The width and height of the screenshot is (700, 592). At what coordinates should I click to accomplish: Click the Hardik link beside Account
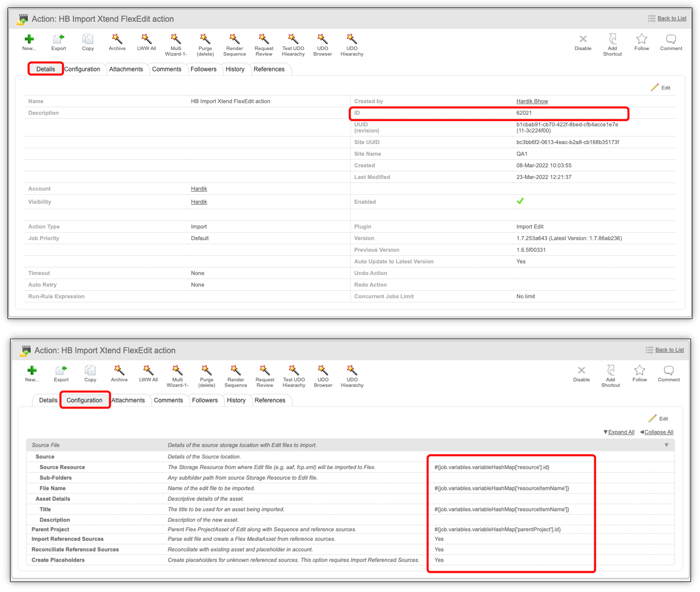pos(199,189)
